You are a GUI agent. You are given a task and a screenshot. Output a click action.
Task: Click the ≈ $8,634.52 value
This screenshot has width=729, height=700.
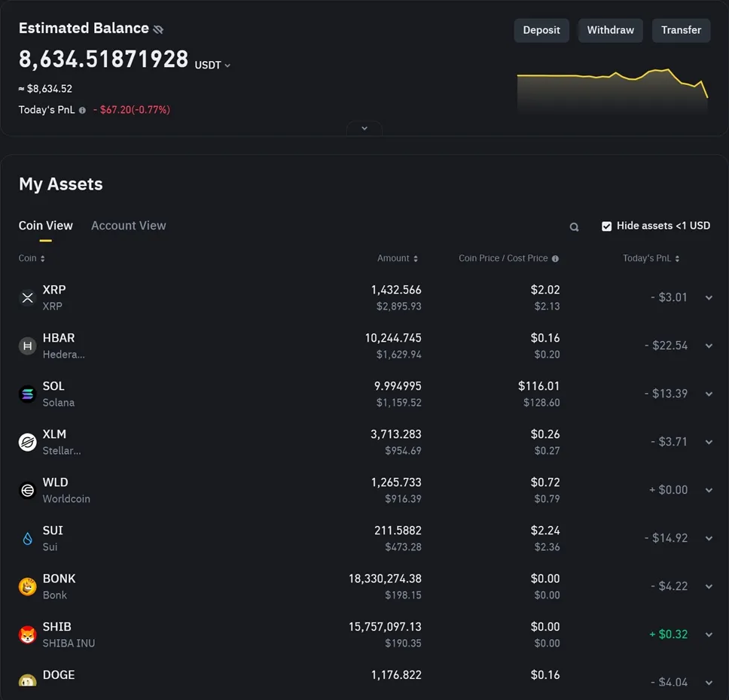point(45,89)
